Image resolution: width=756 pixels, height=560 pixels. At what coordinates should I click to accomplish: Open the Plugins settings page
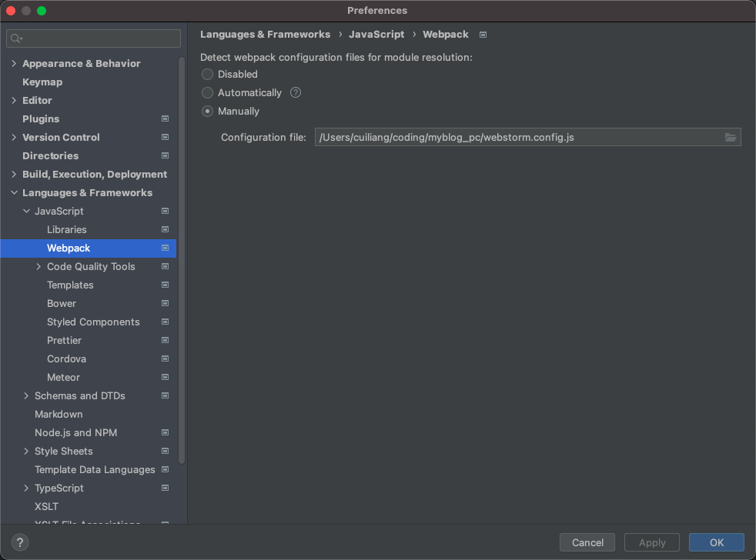(x=41, y=118)
